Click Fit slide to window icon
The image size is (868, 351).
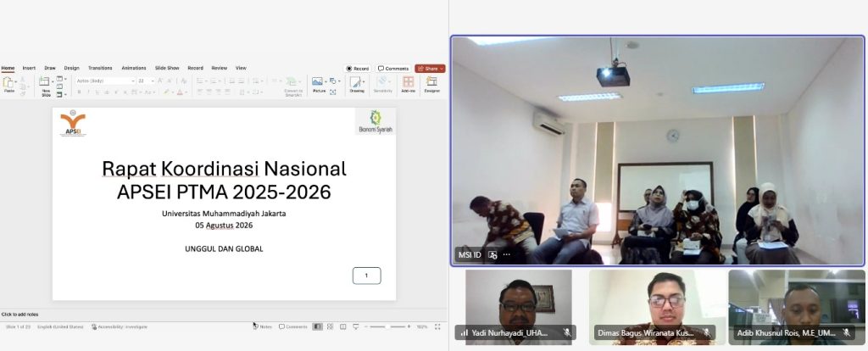coord(437,326)
